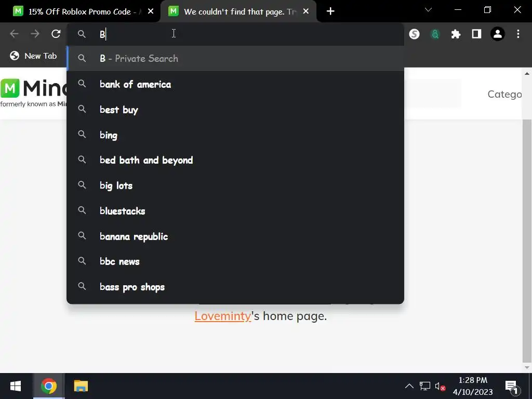Switch to the 15% Off Roblox Promo Code tab
Image resolution: width=532 pixels, height=399 pixels.
[80, 11]
